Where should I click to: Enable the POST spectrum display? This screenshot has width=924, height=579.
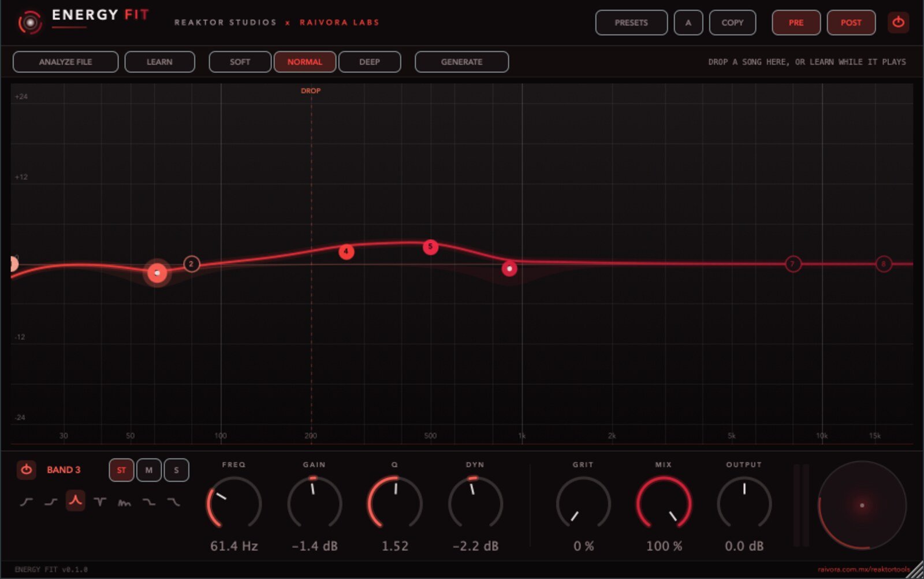851,23
